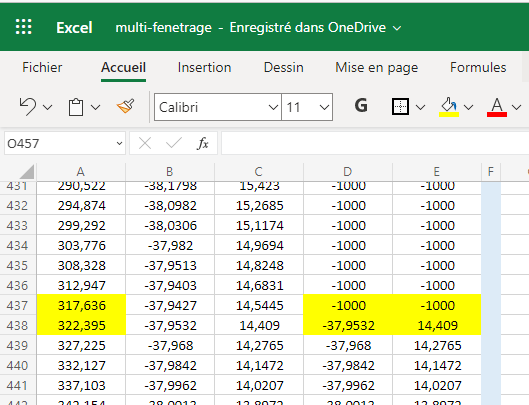Image resolution: width=529 pixels, height=405 pixels.
Task: Select column F header
Action: click(491, 172)
